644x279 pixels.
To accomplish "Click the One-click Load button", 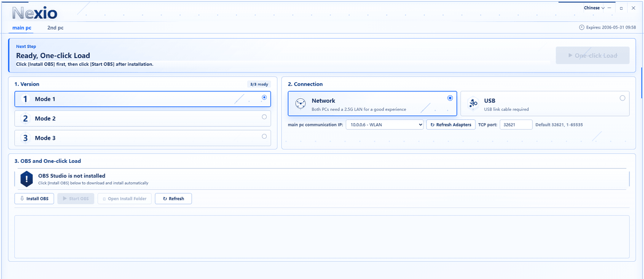I will pos(592,55).
